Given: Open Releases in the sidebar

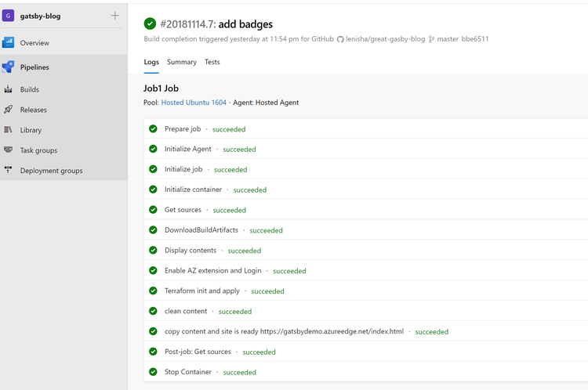Looking at the screenshot, I should point(64,110).
